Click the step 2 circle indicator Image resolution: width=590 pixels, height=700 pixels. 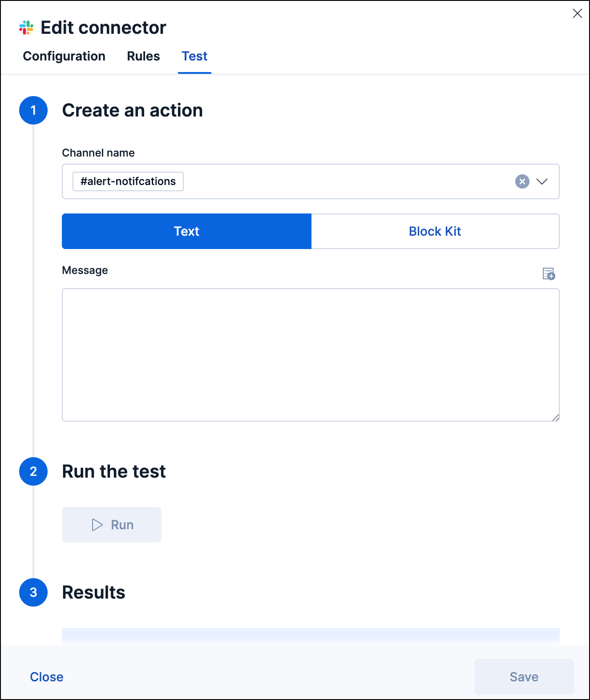pyautogui.click(x=33, y=471)
